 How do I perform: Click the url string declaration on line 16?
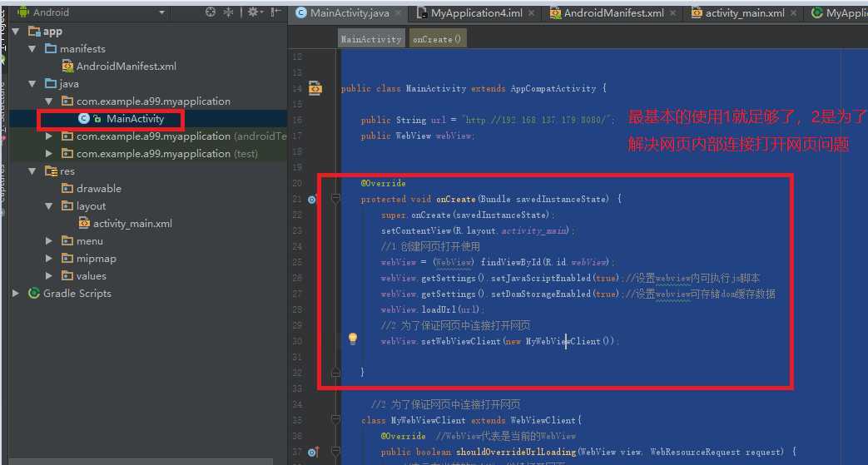pos(487,120)
